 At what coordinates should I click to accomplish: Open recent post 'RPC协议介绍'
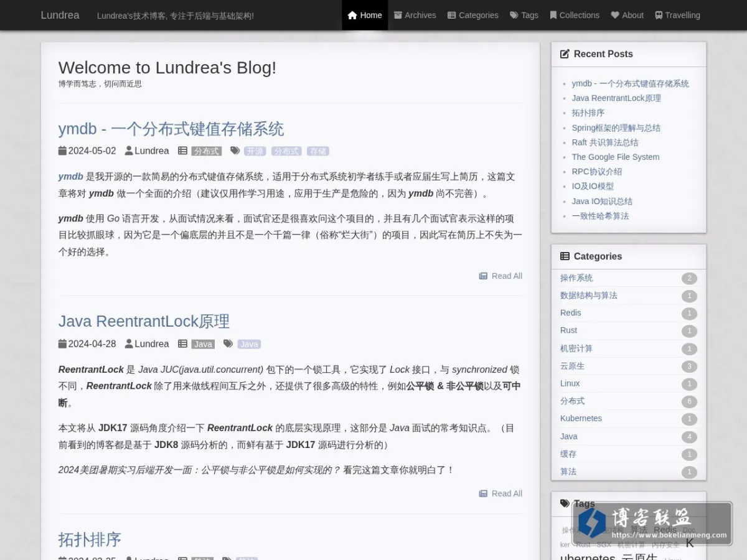click(x=597, y=172)
